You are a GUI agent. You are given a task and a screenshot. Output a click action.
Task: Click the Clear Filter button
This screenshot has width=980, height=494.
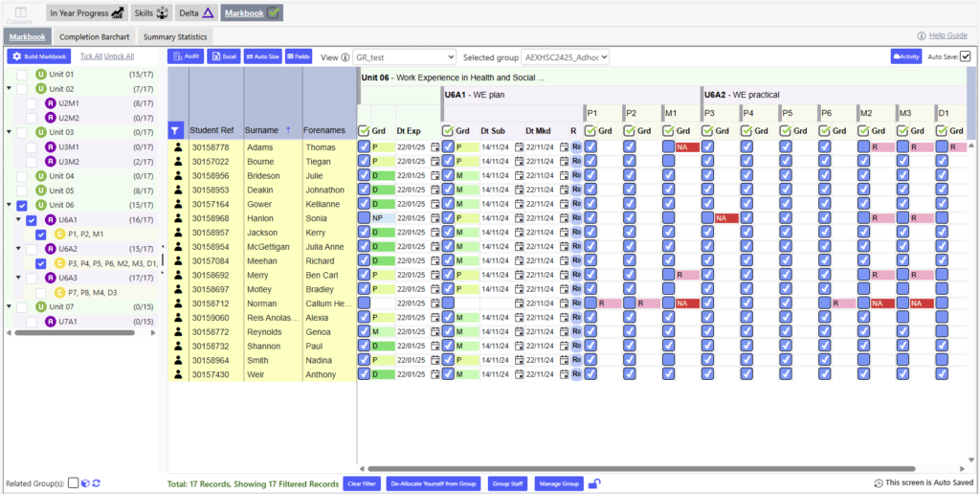pyautogui.click(x=362, y=483)
